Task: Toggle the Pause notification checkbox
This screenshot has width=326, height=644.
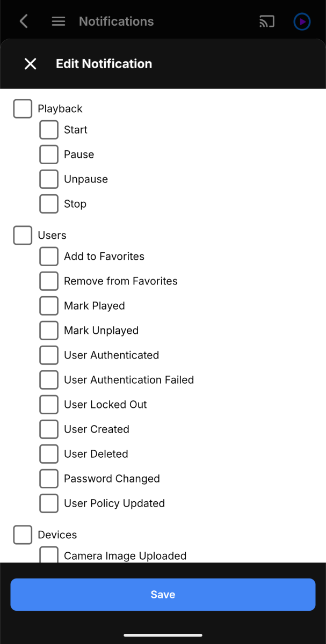Action: tap(48, 154)
